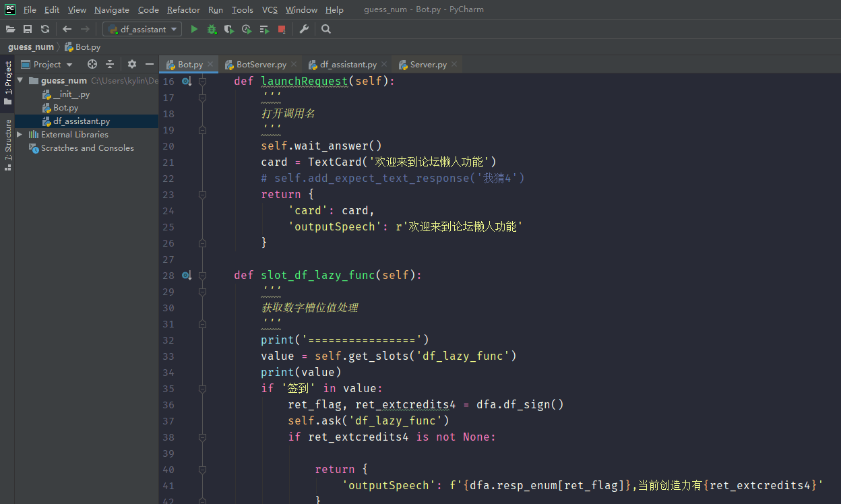The image size is (841, 504).
Task: Open the VCS menu
Action: click(270, 9)
